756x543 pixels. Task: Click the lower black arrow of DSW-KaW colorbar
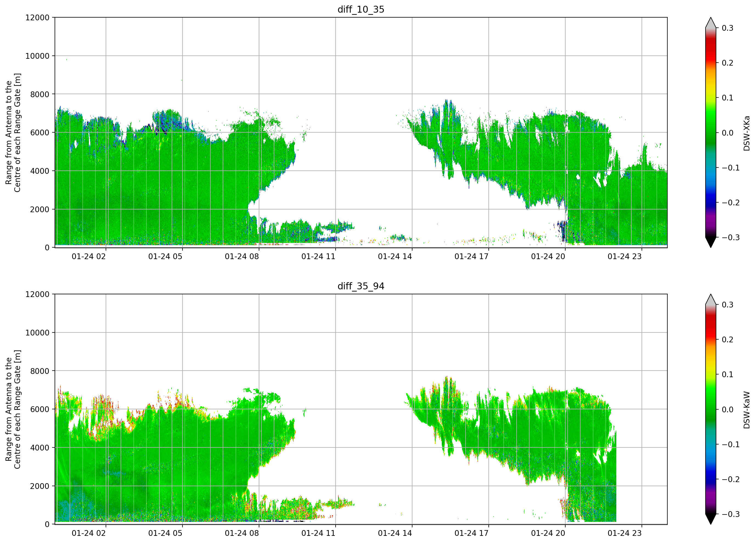click(x=711, y=519)
